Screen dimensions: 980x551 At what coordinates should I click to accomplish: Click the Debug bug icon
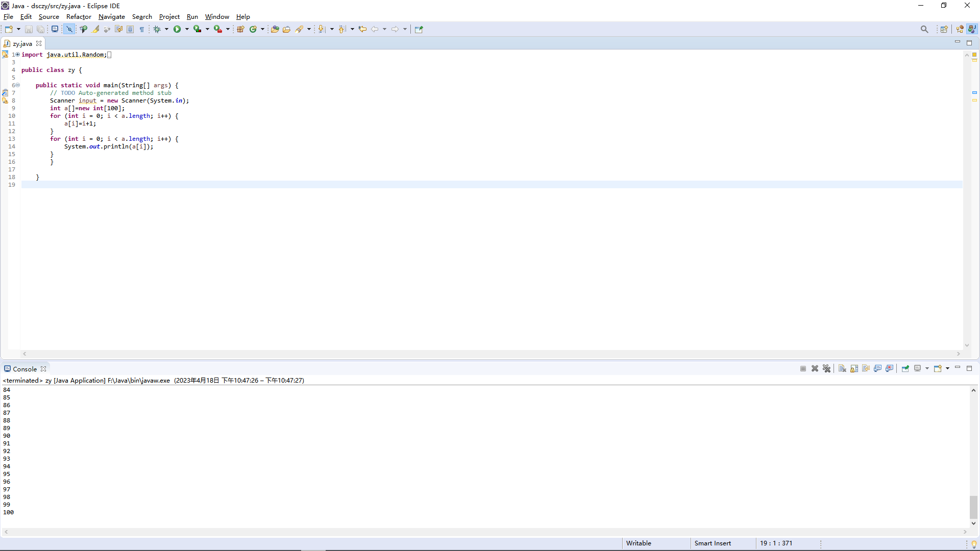point(157,29)
